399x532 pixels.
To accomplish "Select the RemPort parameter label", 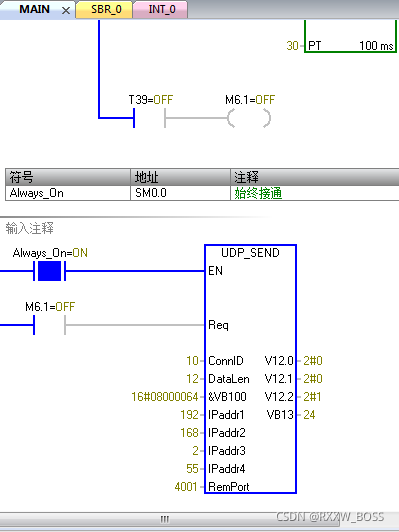I will [x=229, y=487].
